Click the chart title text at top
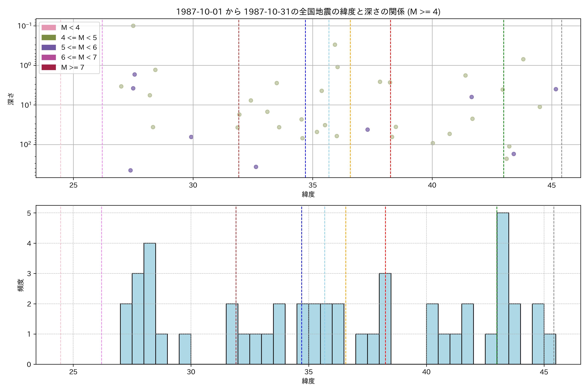This screenshot has width=588, height=392. pos(308,12)
